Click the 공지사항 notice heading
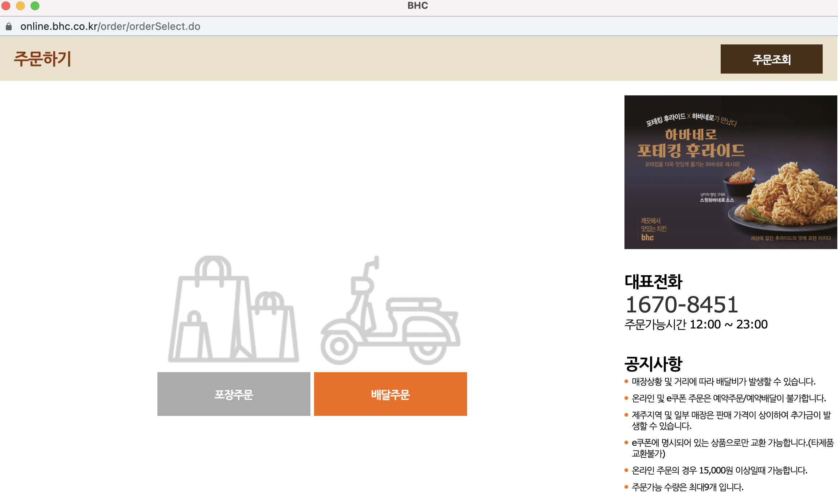The height and width of the screenshot is (504, 838). click(653, 363)
